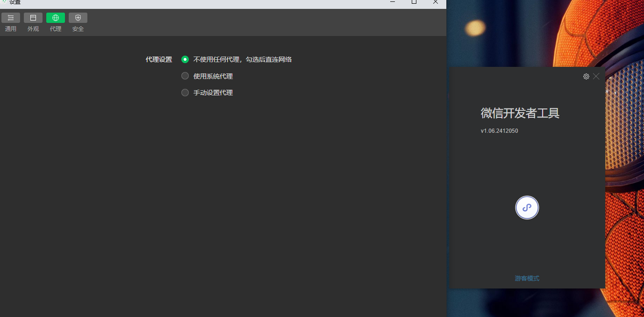
Task: Pick the 手动设置代理 radio option
Action: pyautogui.click(x=185, y=93)
